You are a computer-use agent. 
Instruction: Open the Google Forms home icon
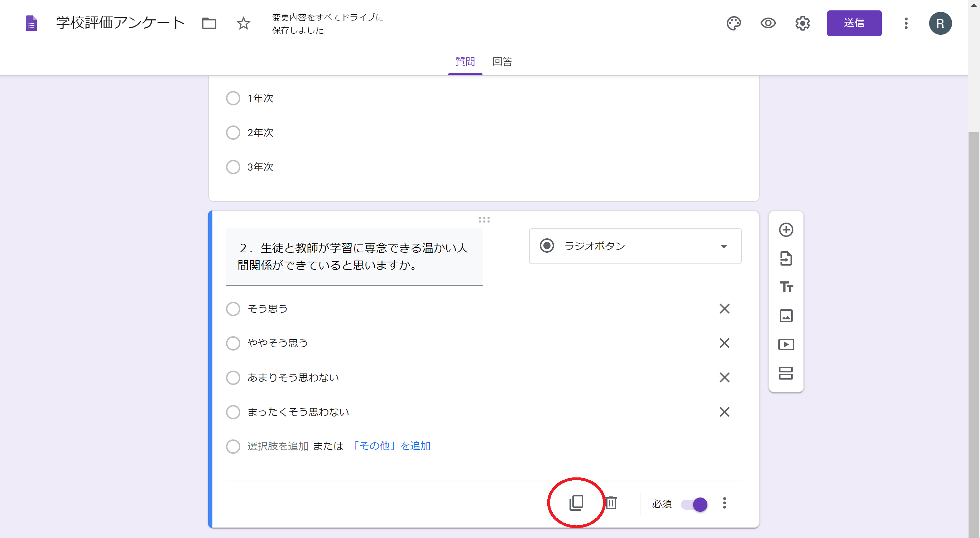tap(31, 23)
